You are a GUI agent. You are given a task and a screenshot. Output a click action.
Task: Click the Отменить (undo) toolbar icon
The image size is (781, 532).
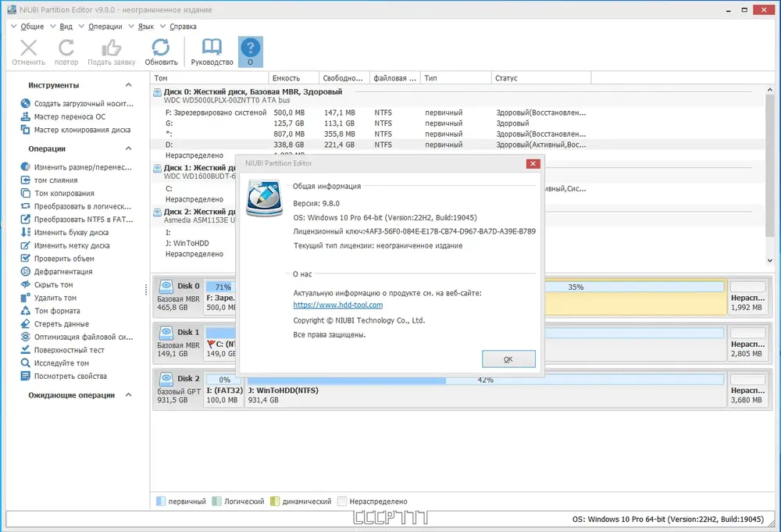[x=28, y=48]
